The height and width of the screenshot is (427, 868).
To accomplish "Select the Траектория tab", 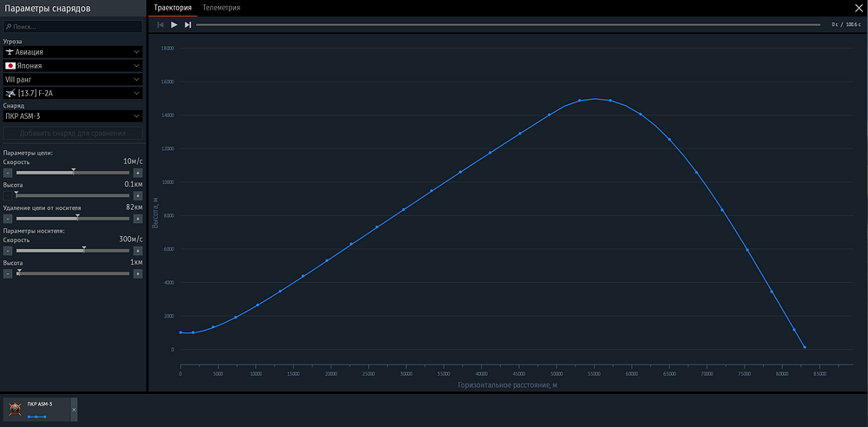I will tap(173, 8).
